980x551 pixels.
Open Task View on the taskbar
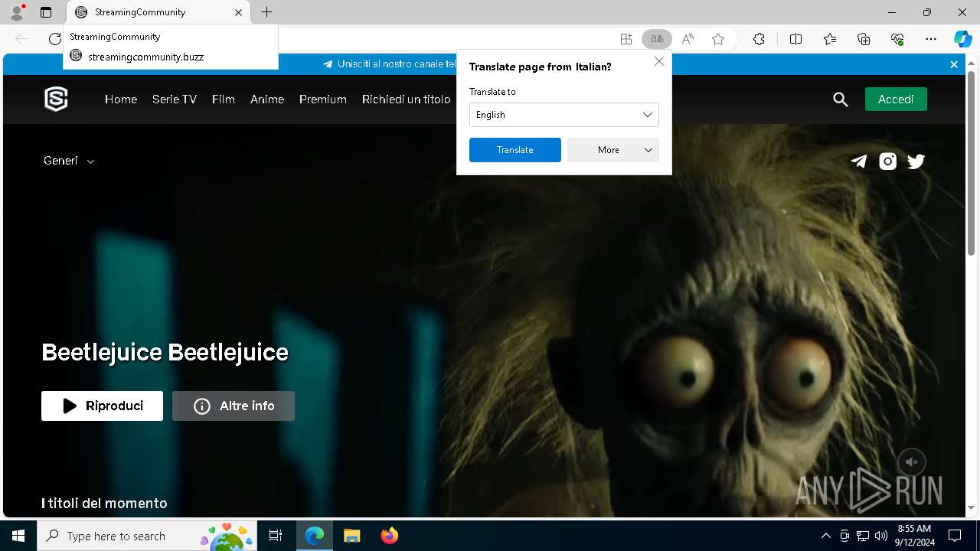tap(276, 536)
